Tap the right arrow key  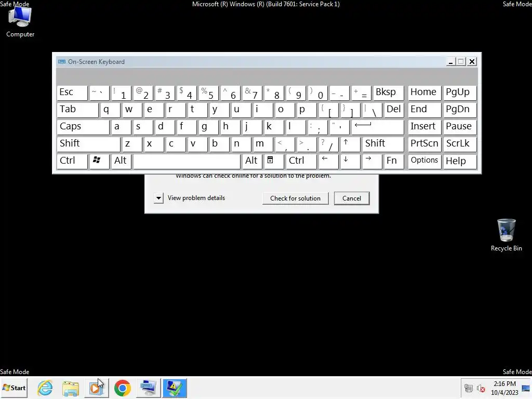click(372, 161)
